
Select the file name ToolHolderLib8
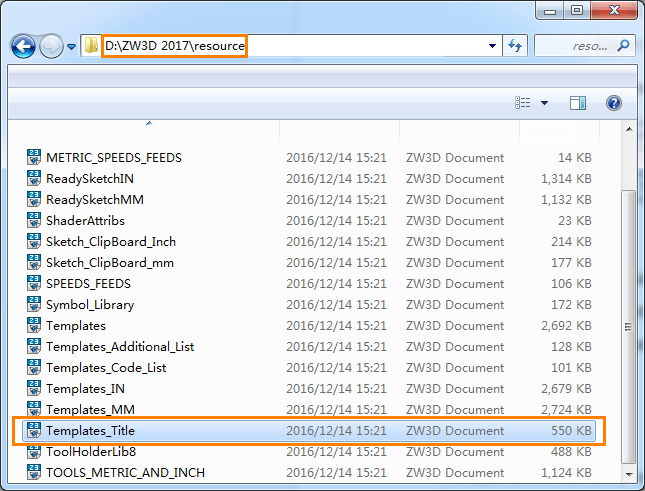point(91,452)
